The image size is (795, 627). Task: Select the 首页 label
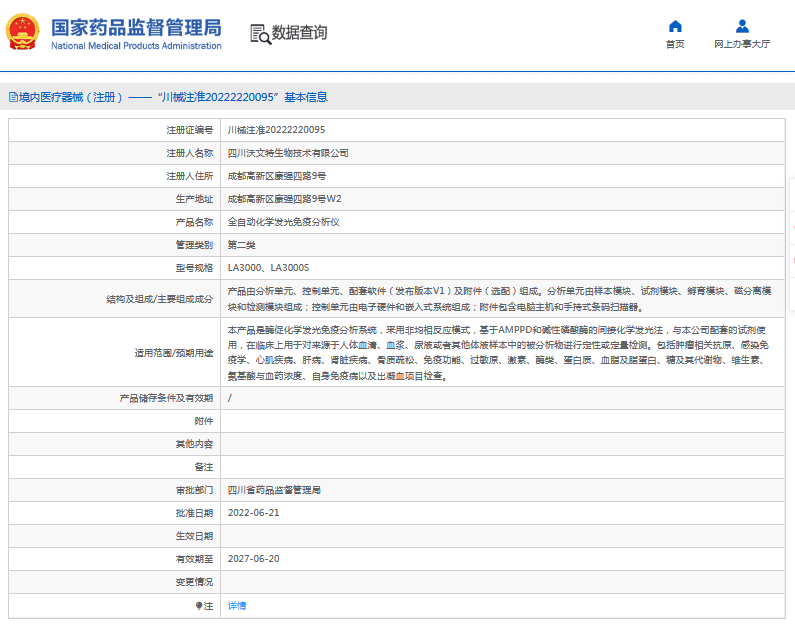click(675, 45)
